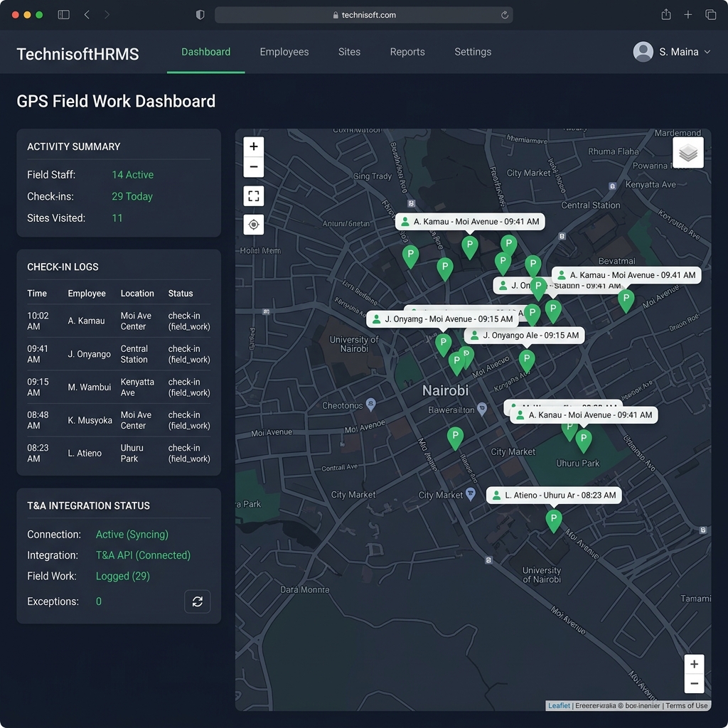Click the Employee column header

pyautogui.click(x=86, y=294)
